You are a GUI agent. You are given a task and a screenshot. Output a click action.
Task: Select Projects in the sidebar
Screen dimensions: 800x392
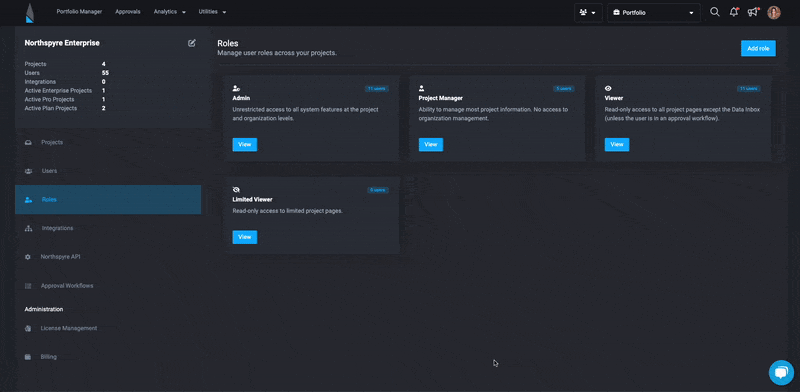coord(108,142)
